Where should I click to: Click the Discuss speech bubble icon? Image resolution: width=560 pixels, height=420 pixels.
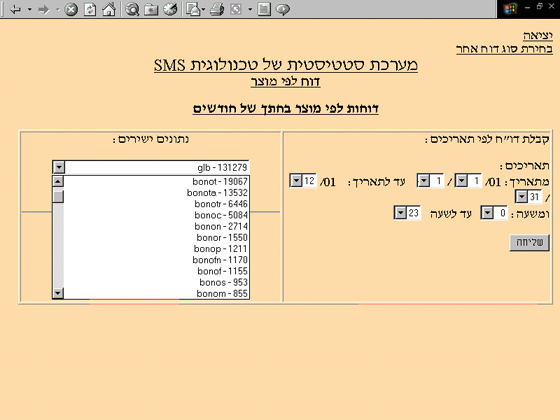(x=283, y=9)
